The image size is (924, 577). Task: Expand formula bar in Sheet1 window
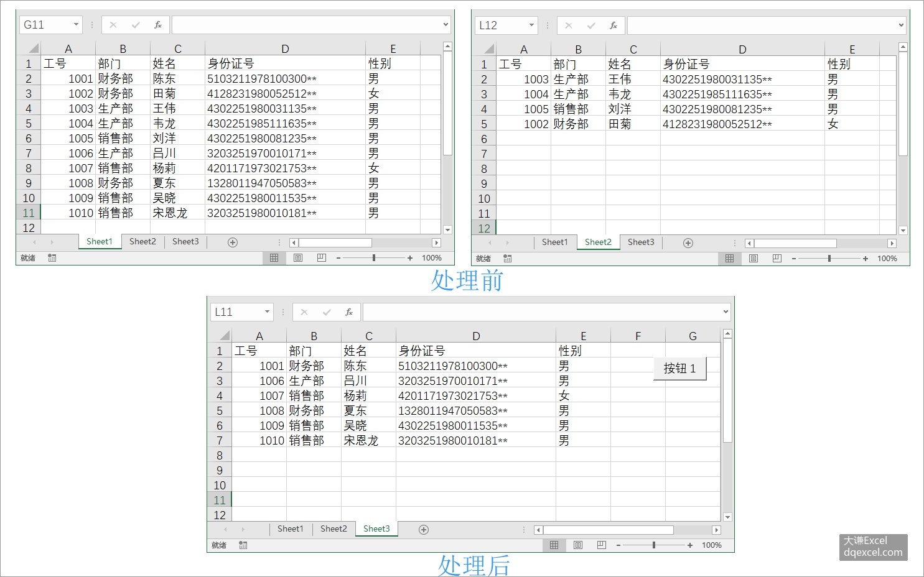[x=446, y=25]
